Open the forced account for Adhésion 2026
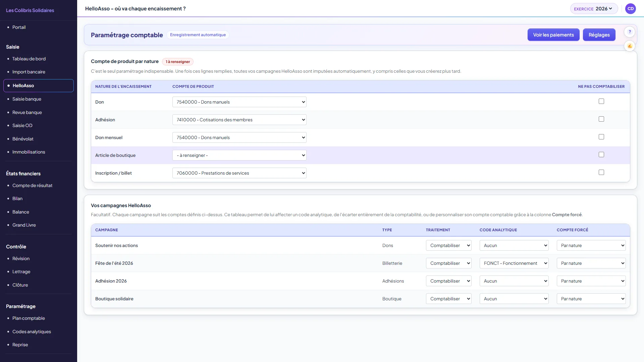 coord(591,281)
